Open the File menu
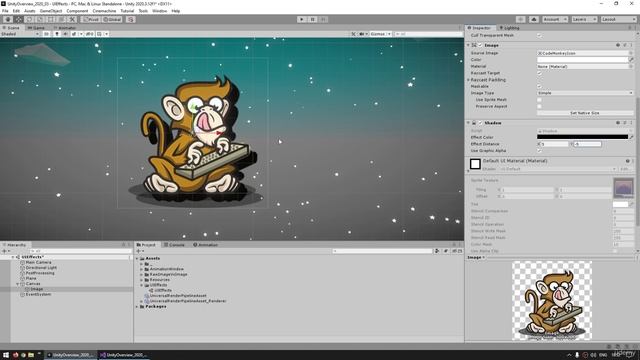 [5, 11]
